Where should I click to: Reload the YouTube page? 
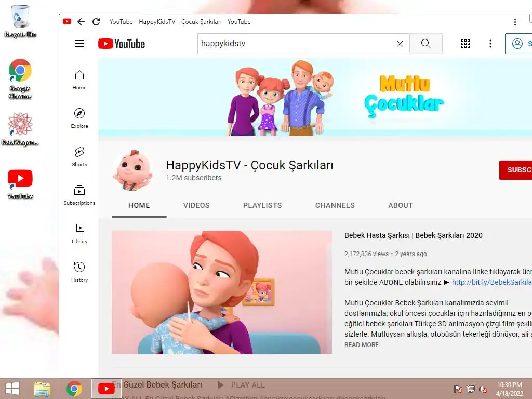[96, 22]
